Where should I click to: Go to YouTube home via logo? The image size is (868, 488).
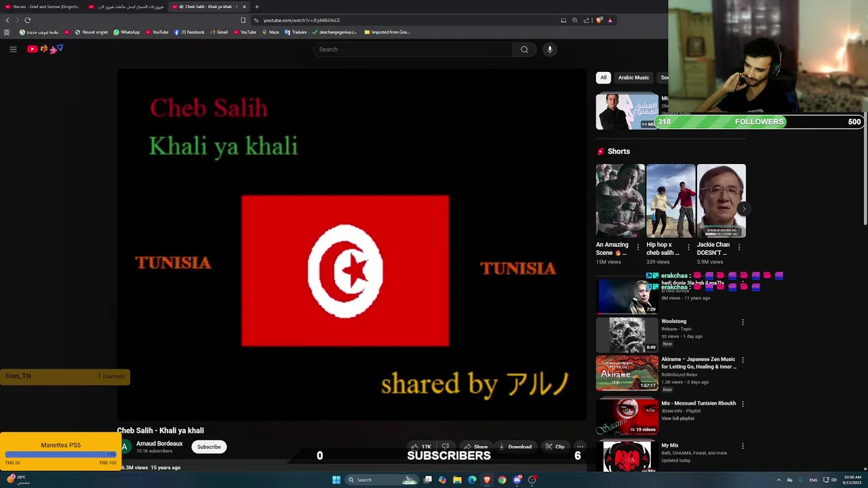click(45, 49)
